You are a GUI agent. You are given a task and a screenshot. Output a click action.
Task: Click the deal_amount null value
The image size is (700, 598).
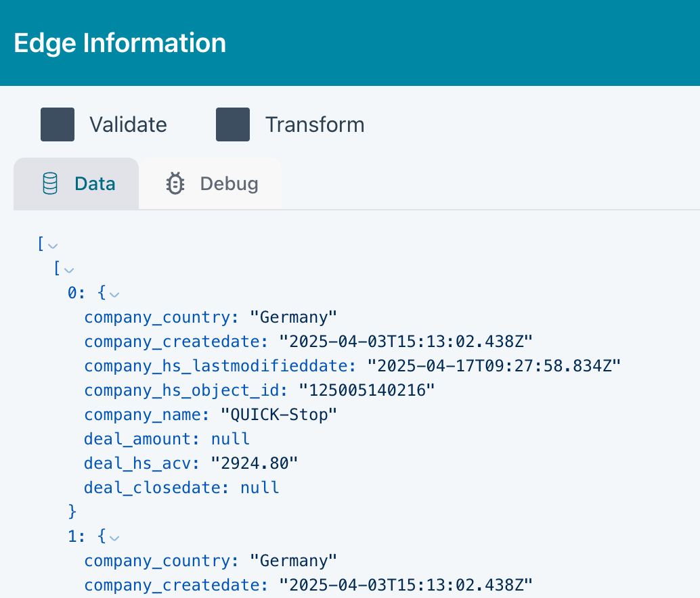(230, 439)
